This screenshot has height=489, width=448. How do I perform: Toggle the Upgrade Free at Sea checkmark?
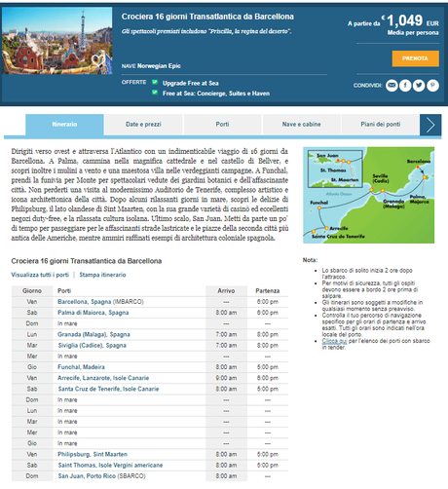[155, 82]
